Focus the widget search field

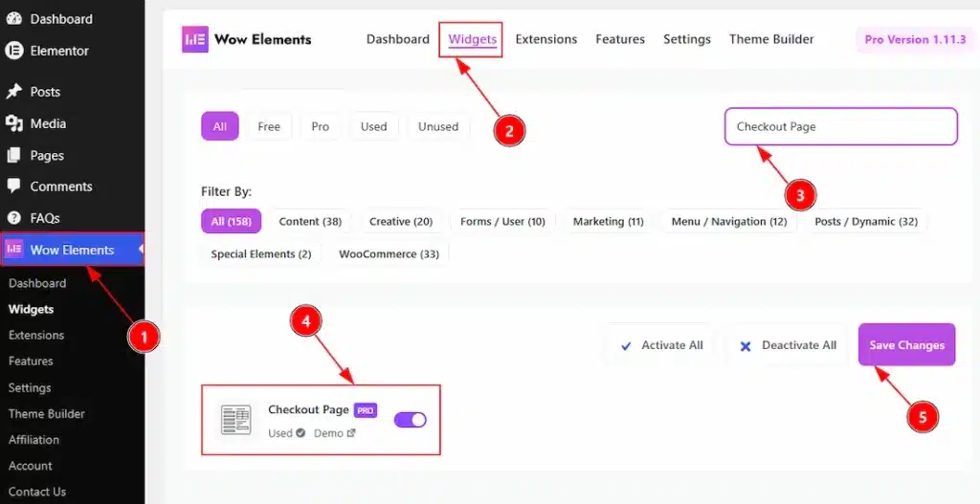840,126
